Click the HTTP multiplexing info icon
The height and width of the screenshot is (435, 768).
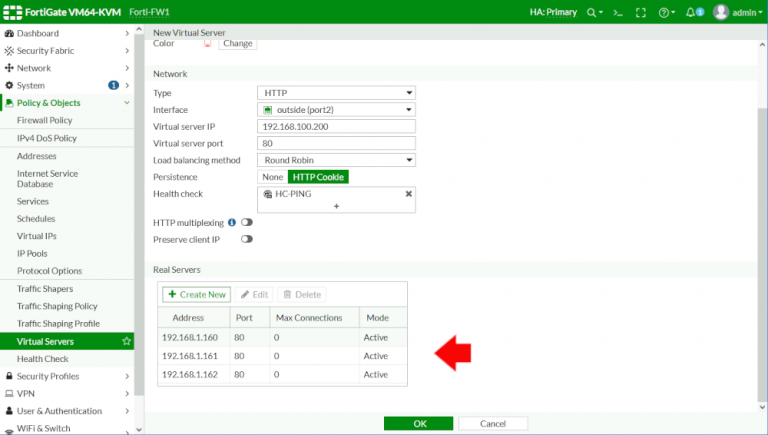coord(232,222)
